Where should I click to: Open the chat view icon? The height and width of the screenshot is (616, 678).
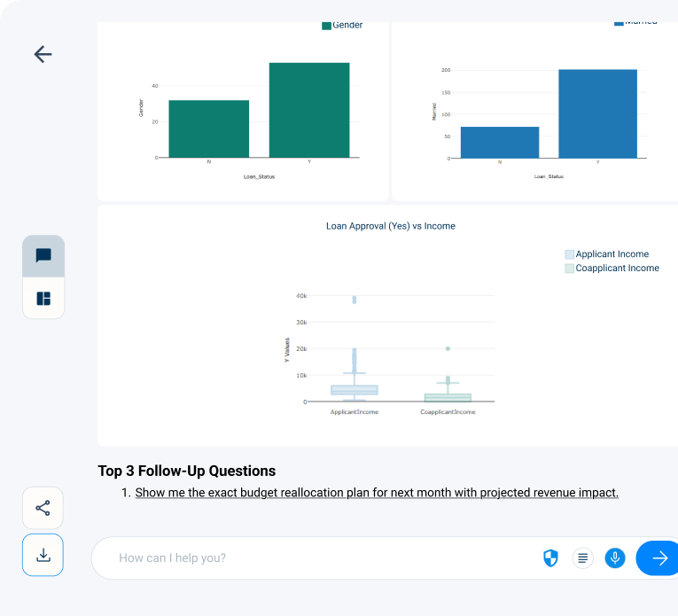point(43,256)
